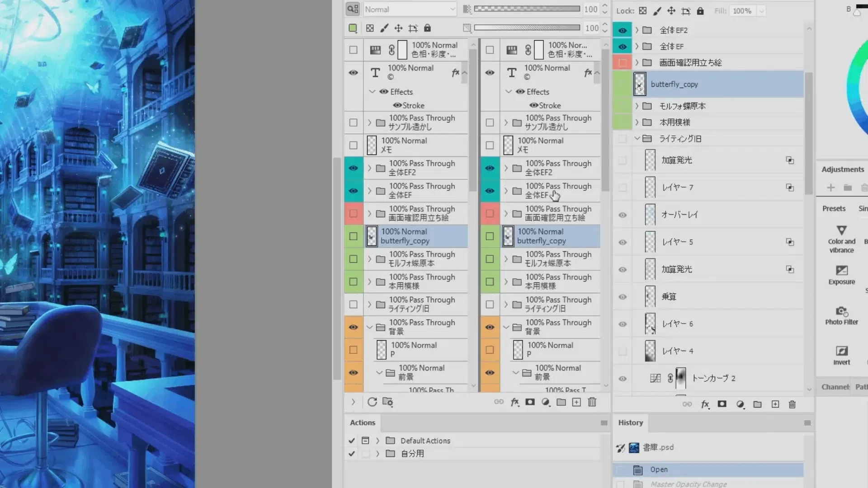
Task: Hide the 全体EF2 group in right layers panel
Action: point(623,30)
